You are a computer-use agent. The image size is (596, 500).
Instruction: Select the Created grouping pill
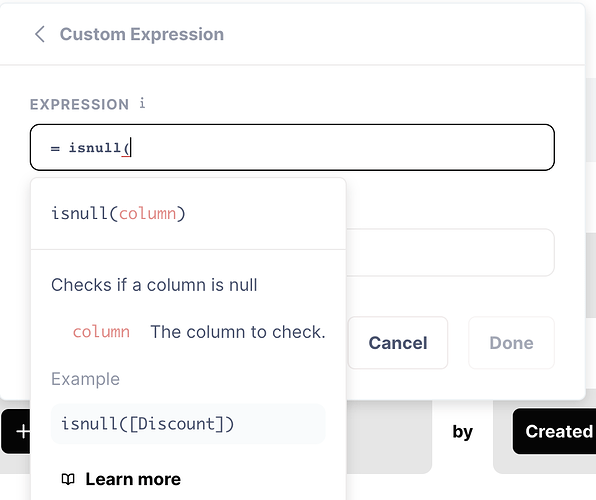coord(555,432)
